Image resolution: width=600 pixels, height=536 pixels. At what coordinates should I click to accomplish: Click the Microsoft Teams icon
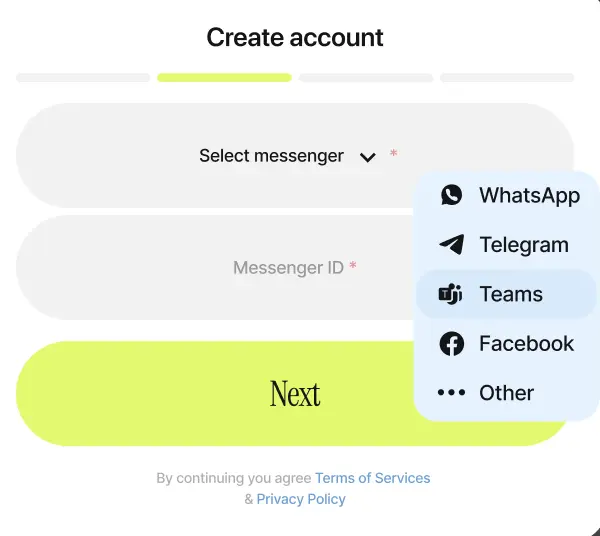coord(451,294)
